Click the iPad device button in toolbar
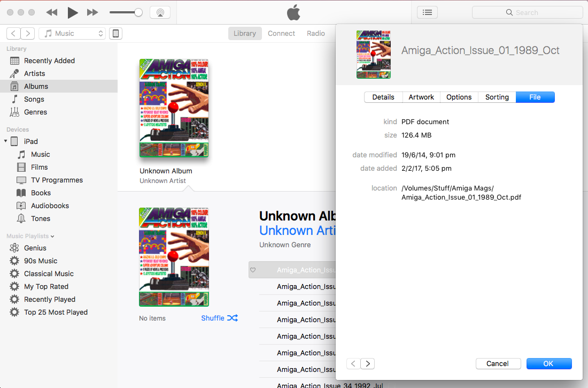Screen dimensions: 588x388 [x=116, y=33]
